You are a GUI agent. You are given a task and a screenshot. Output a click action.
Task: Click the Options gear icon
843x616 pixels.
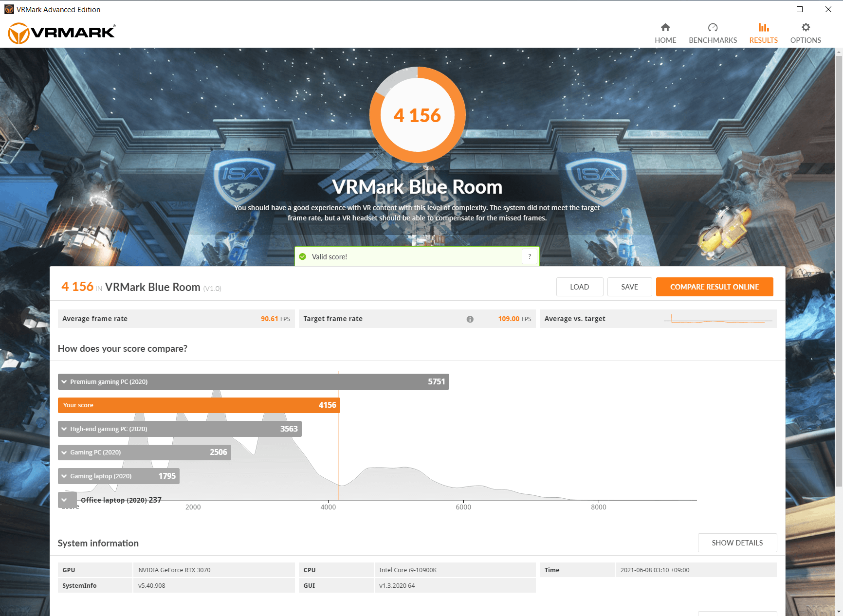806,27
